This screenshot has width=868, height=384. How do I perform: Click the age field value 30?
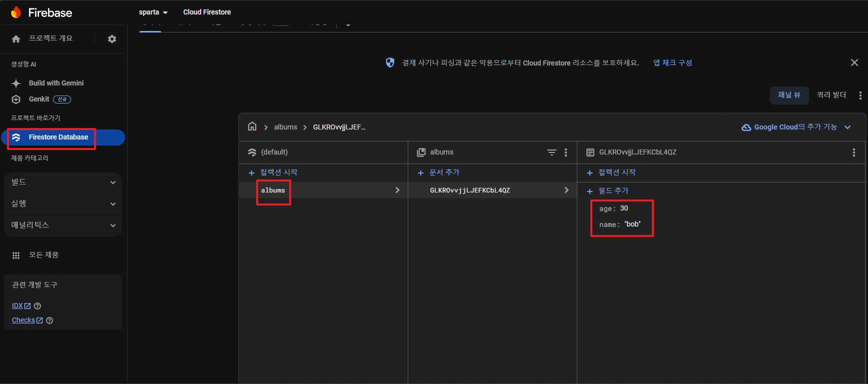pos(624,208)
